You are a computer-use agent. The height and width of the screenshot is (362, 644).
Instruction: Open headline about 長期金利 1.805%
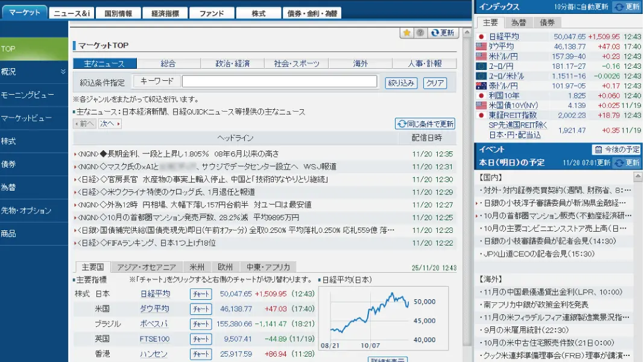[178, 154]
